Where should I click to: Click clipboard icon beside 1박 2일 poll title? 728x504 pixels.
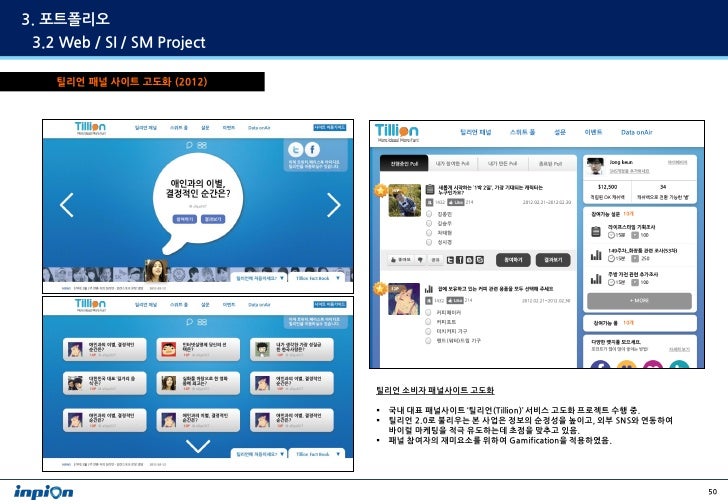click(x=430, y=189)
